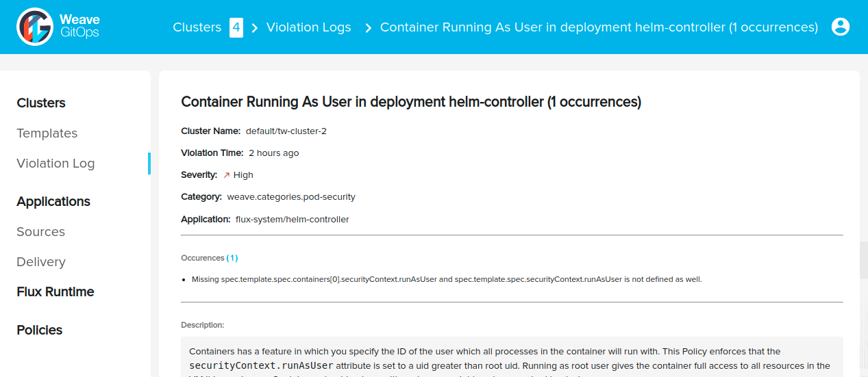Click cluster name value default/tw-cluster-2
This screenshot has height=377, width=868.
point(286,131)
